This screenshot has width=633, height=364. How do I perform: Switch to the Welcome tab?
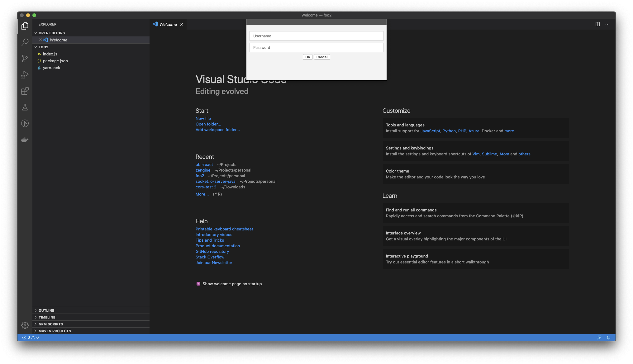(x=168, y=24)
